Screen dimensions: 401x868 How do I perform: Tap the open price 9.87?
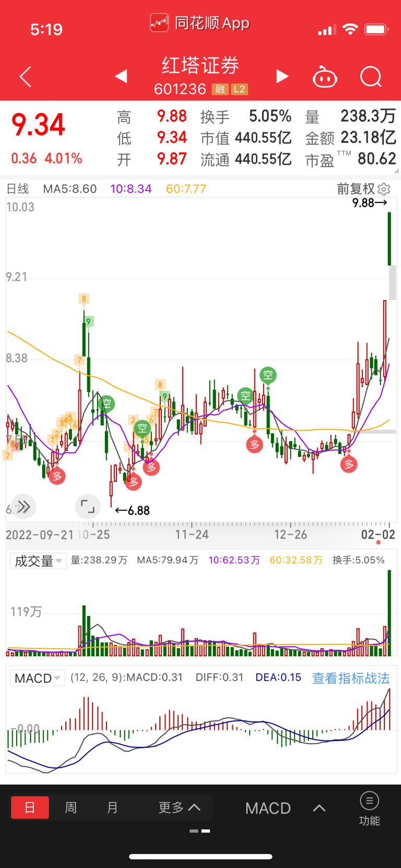pos(172,159)
